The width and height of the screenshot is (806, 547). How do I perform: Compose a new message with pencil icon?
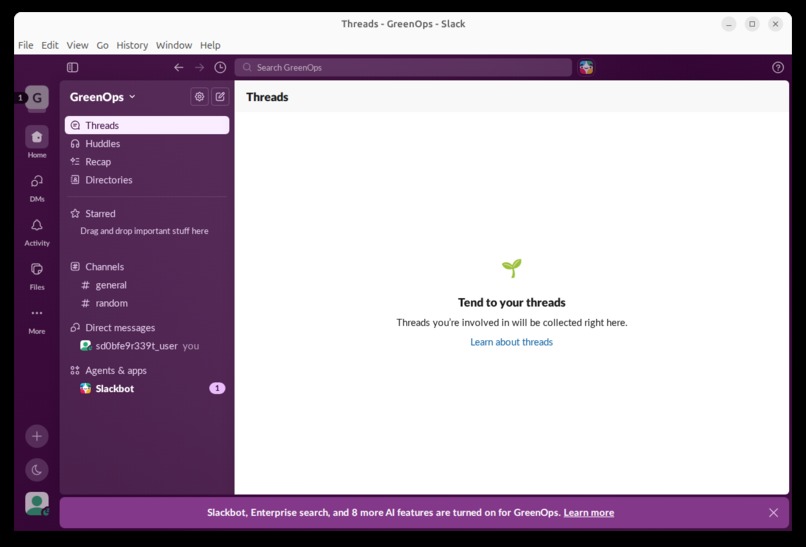[x=220, y=97]
